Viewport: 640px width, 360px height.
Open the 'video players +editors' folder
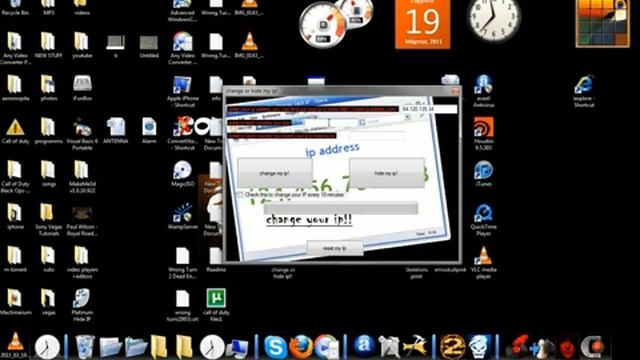coord(82,262)
